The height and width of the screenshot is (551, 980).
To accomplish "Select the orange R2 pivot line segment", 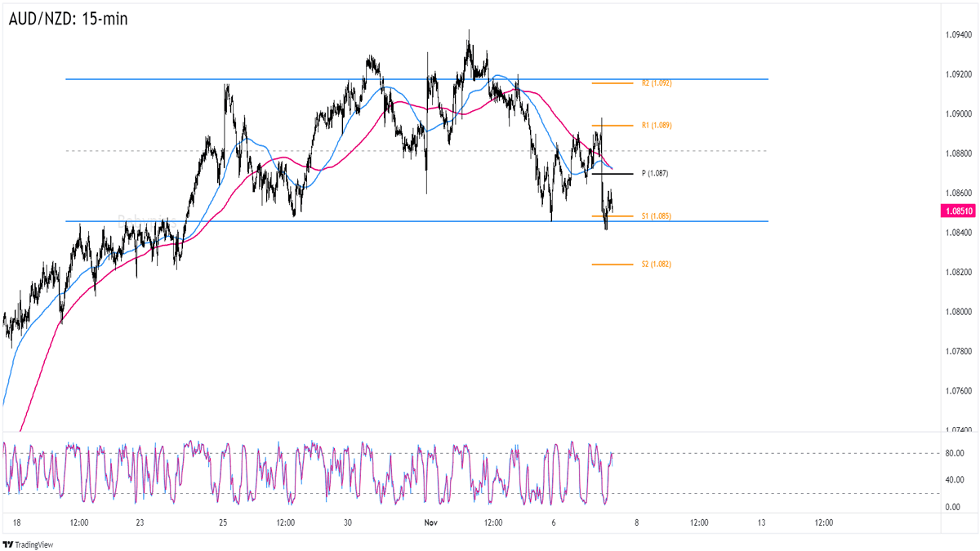I will (612, 83).
